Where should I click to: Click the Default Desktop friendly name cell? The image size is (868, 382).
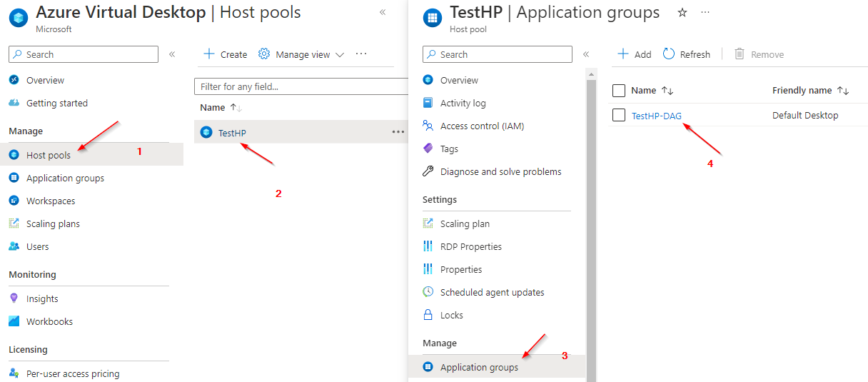pyautogui.click(x=805, y=116)
